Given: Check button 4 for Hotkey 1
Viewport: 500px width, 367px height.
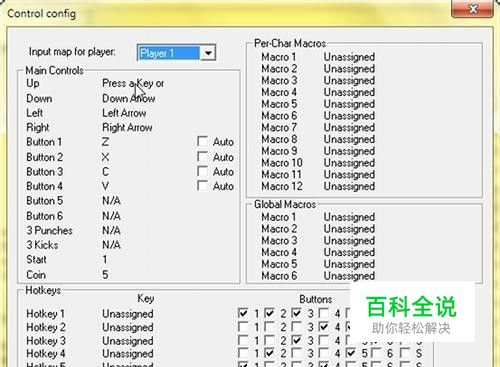Looking at the screenshot, I should [x=323, y=313].
